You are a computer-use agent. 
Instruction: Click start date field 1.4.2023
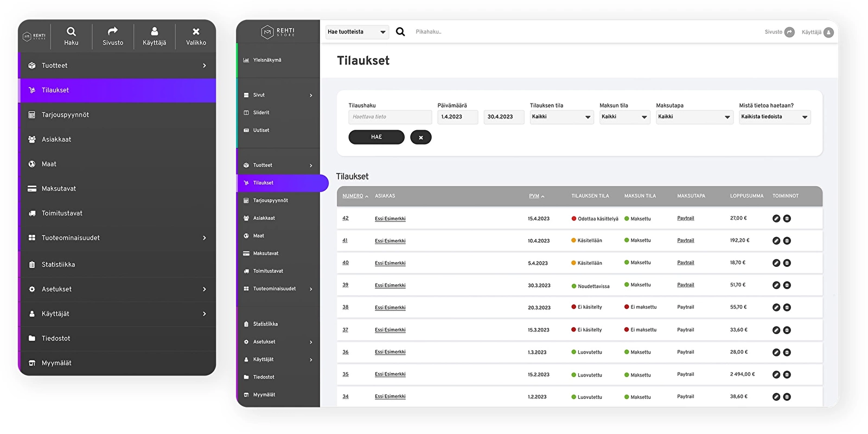pyautogui.click(x=458, y=117)
